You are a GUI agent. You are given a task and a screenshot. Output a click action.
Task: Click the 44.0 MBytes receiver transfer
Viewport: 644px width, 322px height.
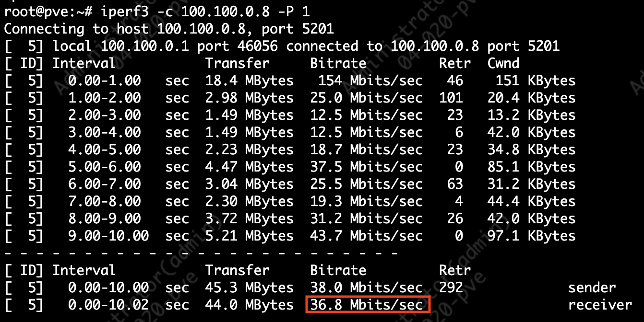pyautogui.click(x=249, y=305)
